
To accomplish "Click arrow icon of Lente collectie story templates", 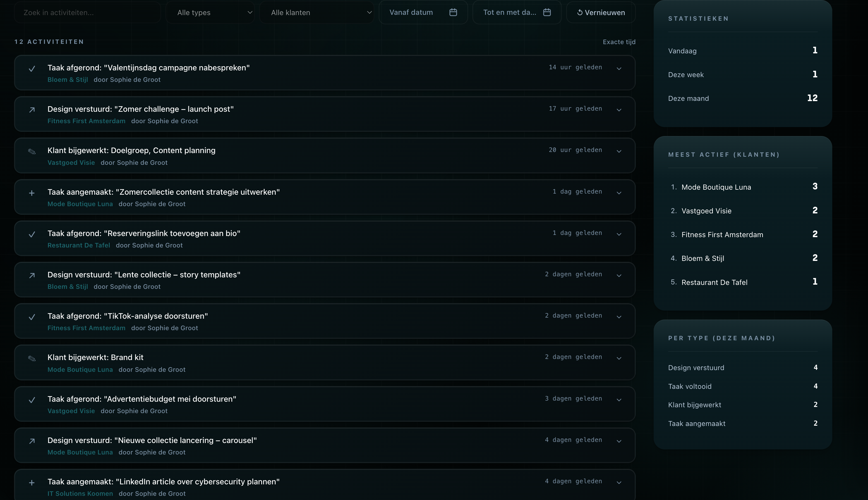I will tap(32, 275).
